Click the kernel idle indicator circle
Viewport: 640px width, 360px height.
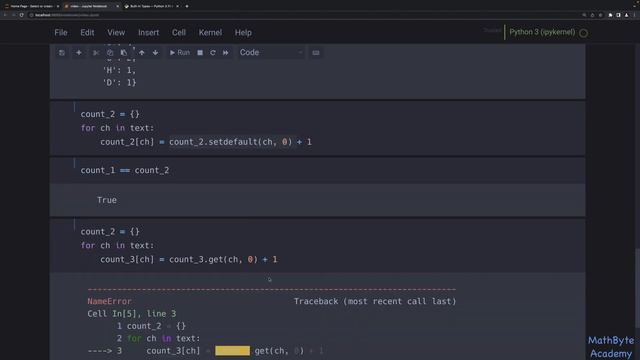coord(584,33)
